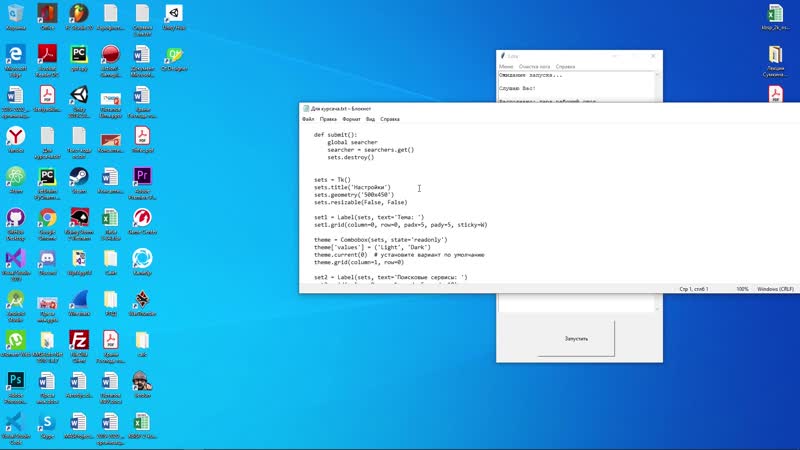This screenshot has width=800, height=450.
Task: Select the Recycle Bin desktop icon
Action: (x=15, y=14)
